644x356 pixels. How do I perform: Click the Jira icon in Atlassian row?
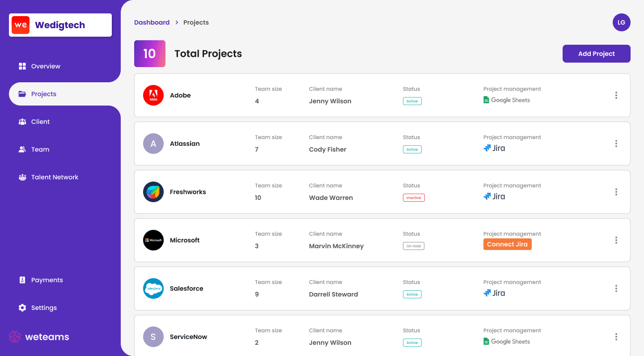(x=487, y=148)
